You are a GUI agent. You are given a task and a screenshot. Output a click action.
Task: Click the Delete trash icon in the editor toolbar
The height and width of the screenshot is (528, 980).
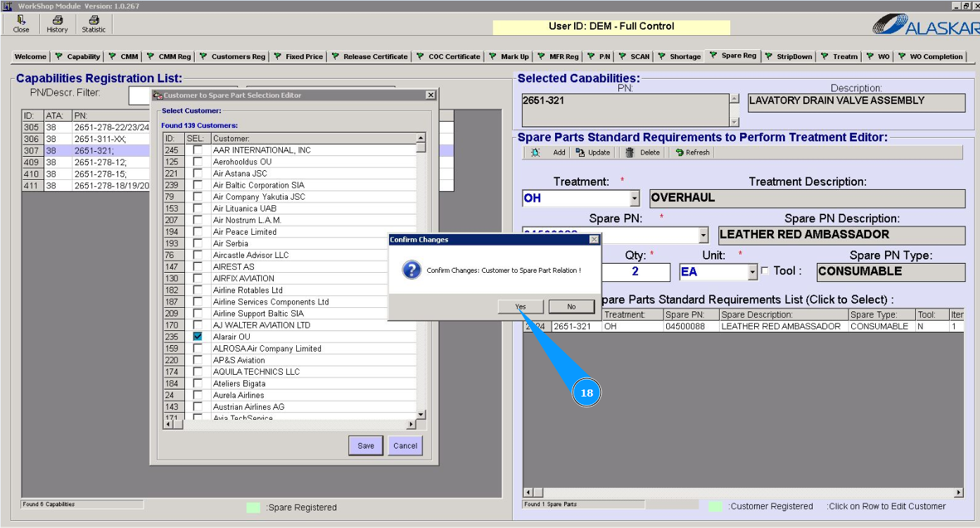(x=630, y=153)
